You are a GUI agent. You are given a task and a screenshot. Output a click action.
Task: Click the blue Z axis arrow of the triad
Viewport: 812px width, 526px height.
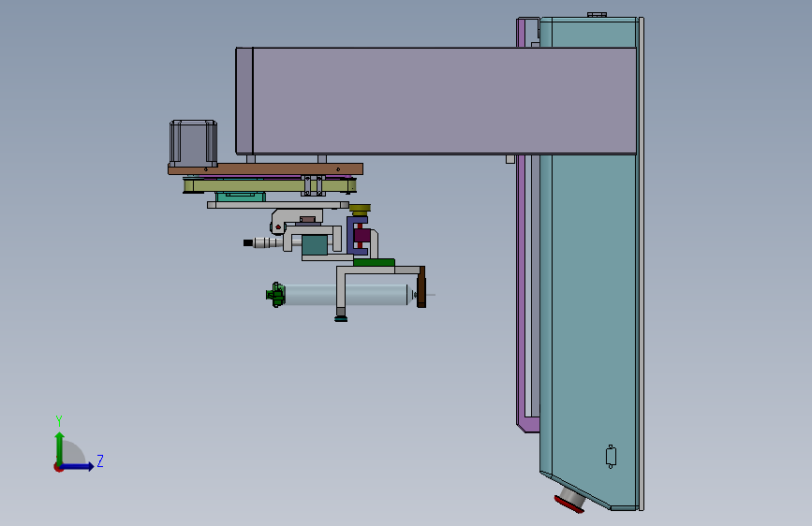(78, 466)
